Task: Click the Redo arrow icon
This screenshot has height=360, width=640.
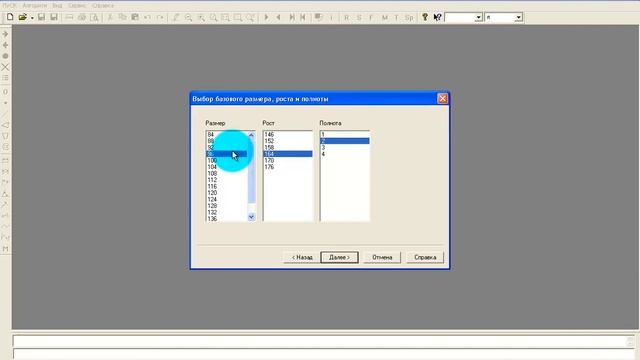Action: (x=160, y=17)
